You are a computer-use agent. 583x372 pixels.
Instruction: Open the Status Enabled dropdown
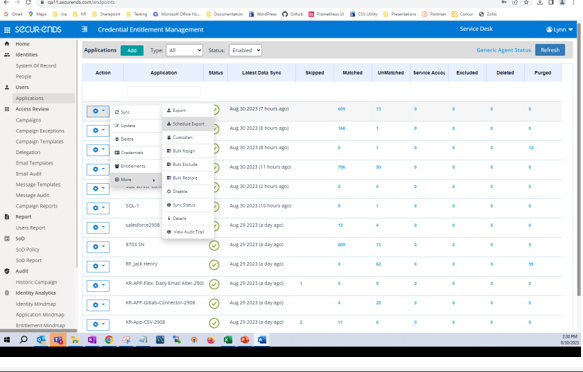point(245,50)
